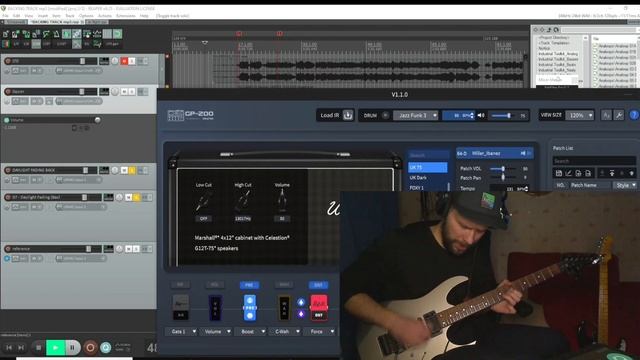Open the Options menu in REAPER
This screenshot has width=640, height=360.
pyautogui.click(x=86, y=16)
